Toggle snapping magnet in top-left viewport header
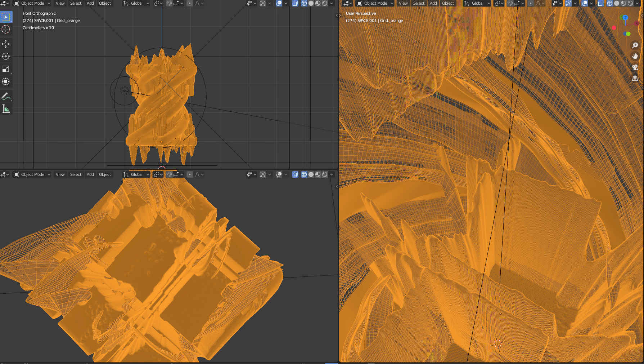644x364 pixels. [169, 3]
